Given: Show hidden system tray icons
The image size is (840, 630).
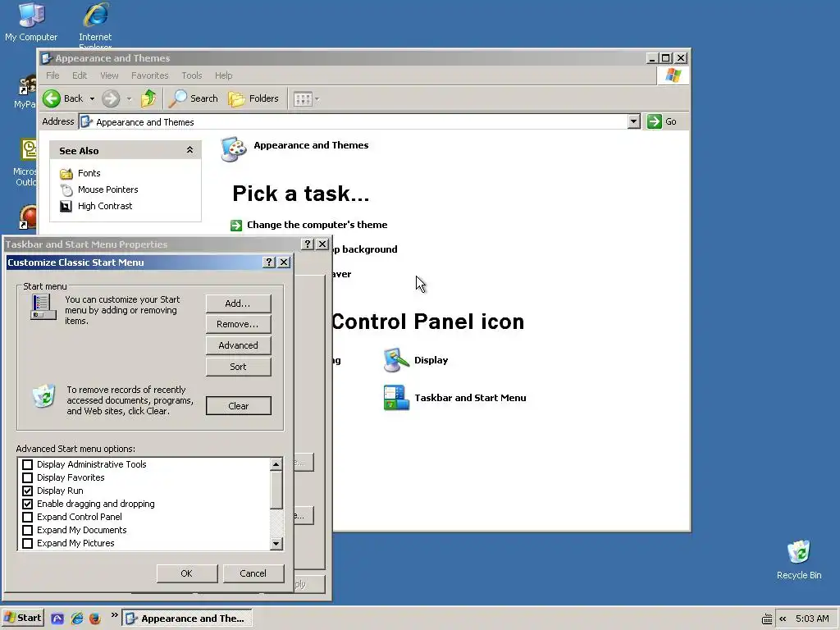Looking at the screenshot, I should click(x=783, y=619).
